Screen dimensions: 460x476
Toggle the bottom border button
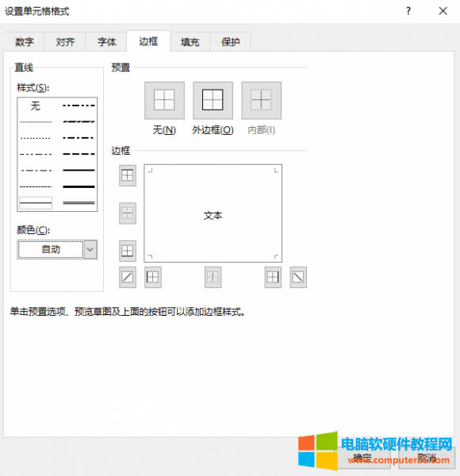point(128,251)
